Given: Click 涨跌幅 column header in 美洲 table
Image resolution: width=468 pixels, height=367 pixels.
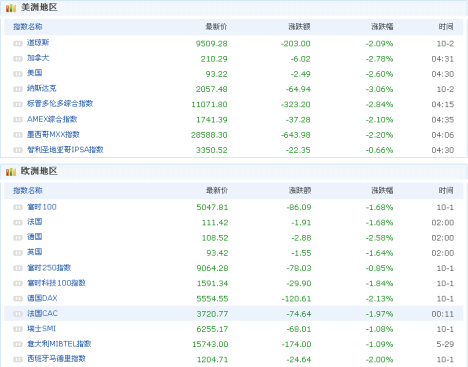Looking at the screenshot, I should coord(382,27).
